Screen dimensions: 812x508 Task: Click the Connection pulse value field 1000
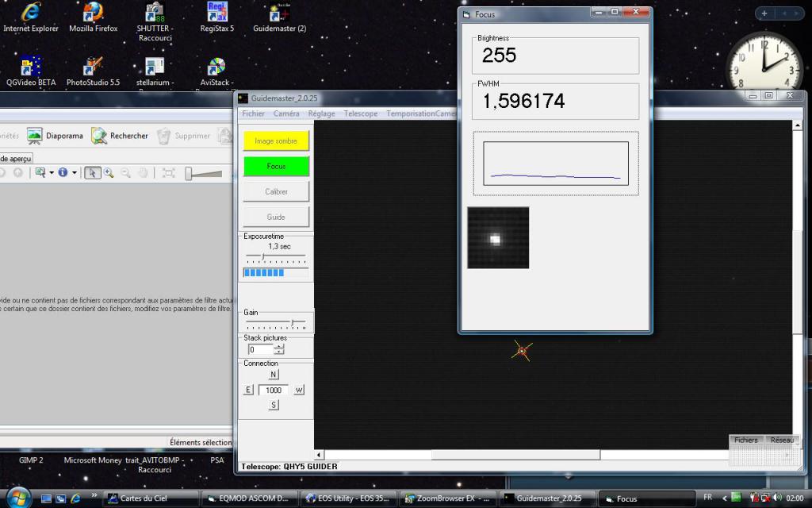pos(273,390)
